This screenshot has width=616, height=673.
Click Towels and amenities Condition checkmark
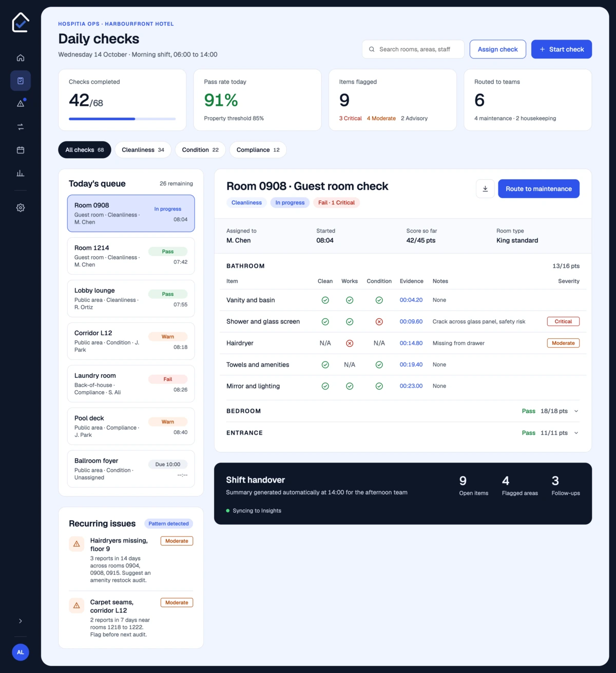379,365
